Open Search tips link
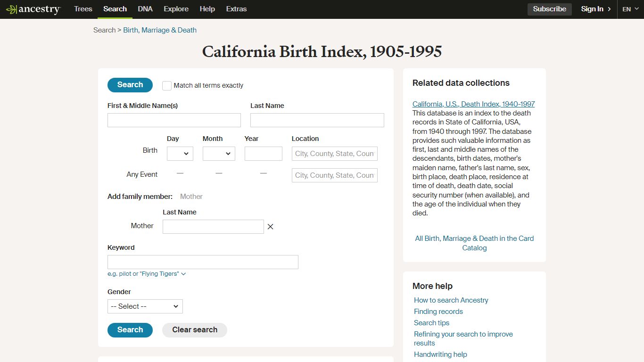Viewport: 644px width, 362px height. [431, 323]
